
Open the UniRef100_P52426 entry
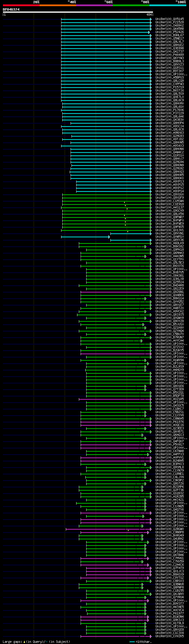(170, 32)
